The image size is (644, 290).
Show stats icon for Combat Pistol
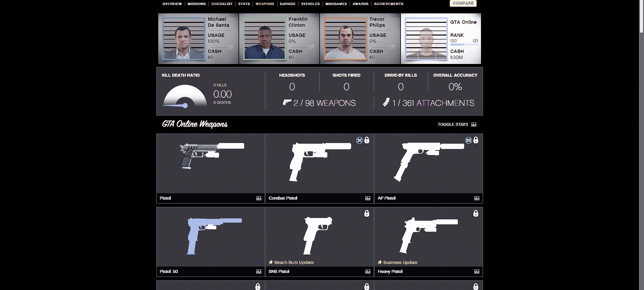click(368, 198)
